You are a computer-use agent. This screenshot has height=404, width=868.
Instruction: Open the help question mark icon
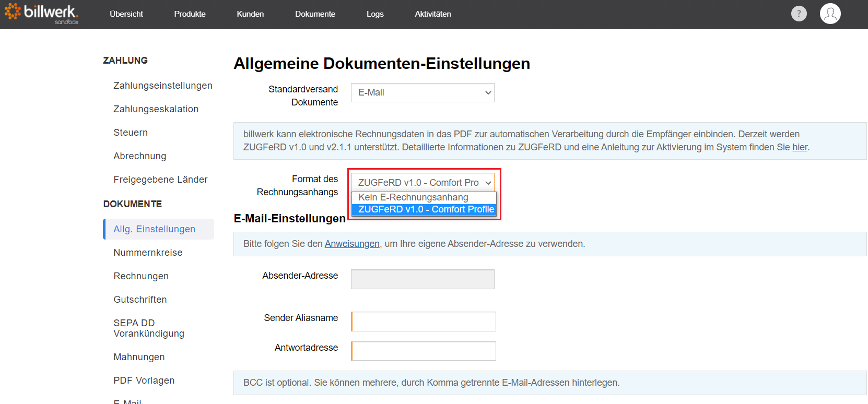(799, 14)
